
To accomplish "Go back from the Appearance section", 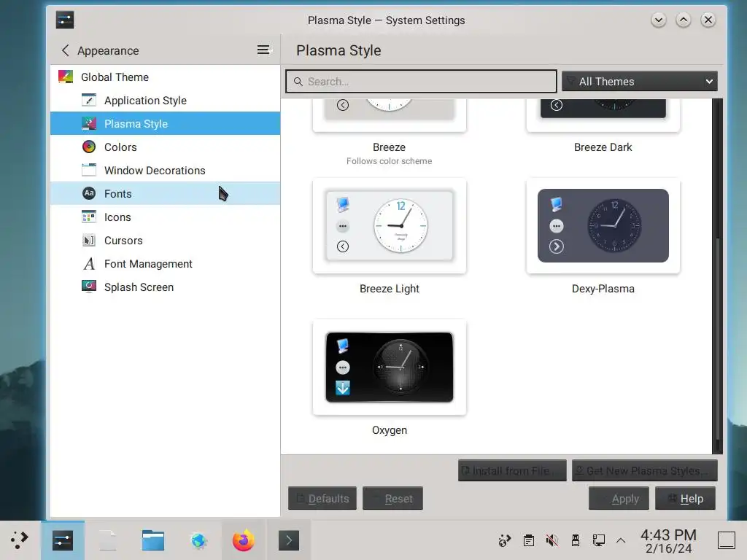I will coord(65,50).
